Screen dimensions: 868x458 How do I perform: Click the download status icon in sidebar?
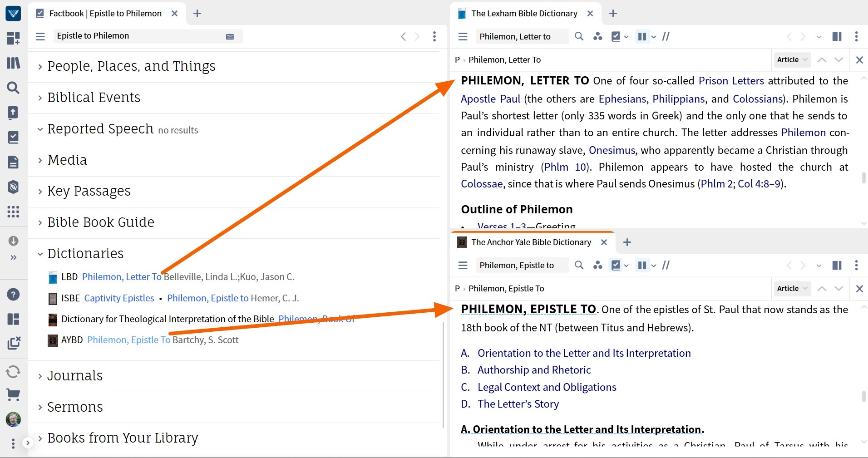tap(13, 241)
